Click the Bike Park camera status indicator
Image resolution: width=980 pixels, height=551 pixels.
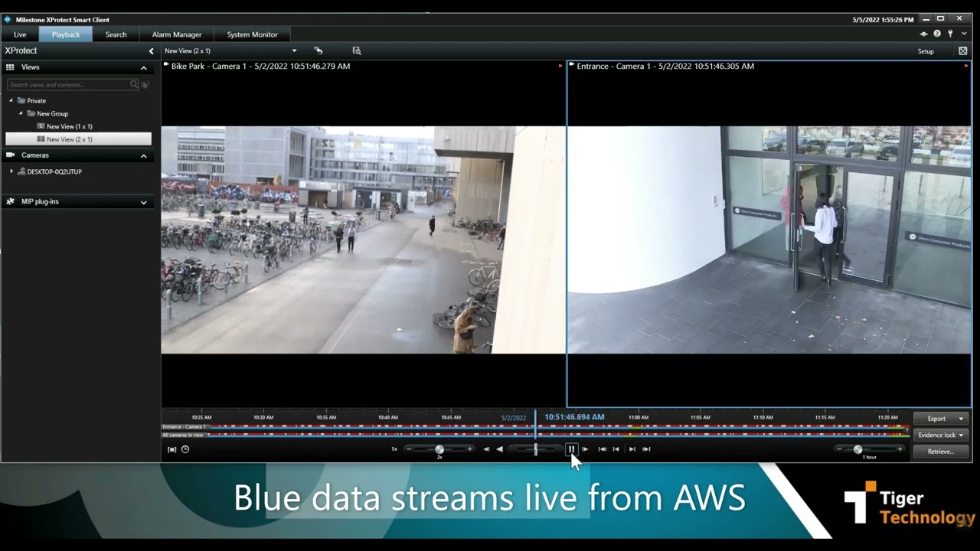coord(560,66)
